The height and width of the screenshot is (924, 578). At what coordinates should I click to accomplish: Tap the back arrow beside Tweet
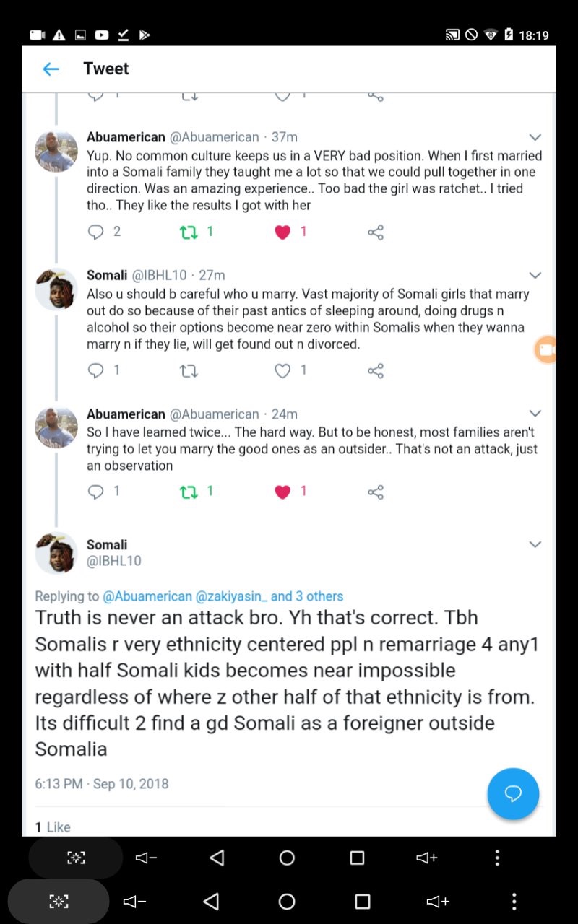(x=51, y=69)
